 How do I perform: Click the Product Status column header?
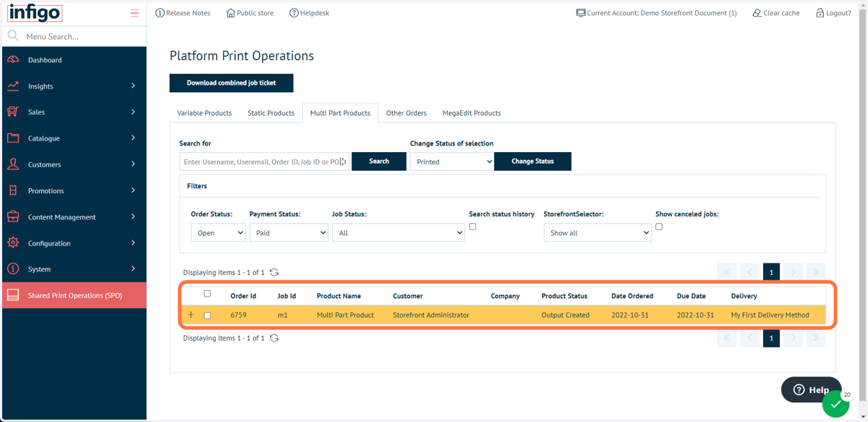(x=564, y=296)
